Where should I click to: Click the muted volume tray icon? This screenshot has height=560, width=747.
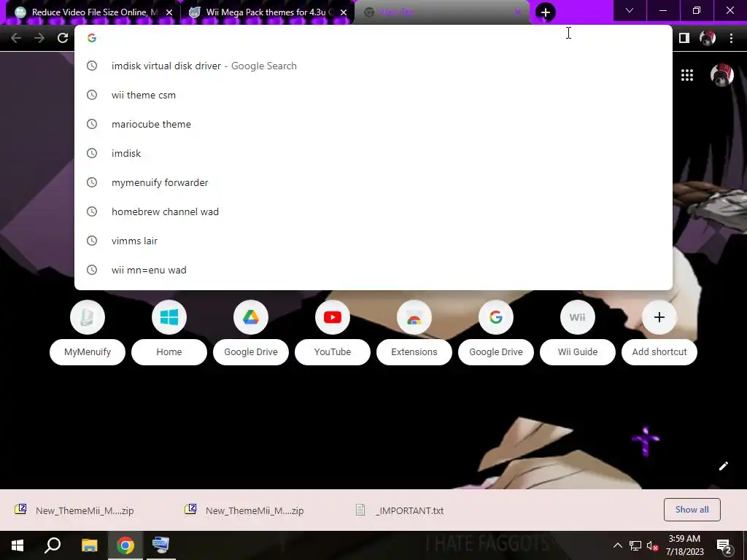point(653,545)
